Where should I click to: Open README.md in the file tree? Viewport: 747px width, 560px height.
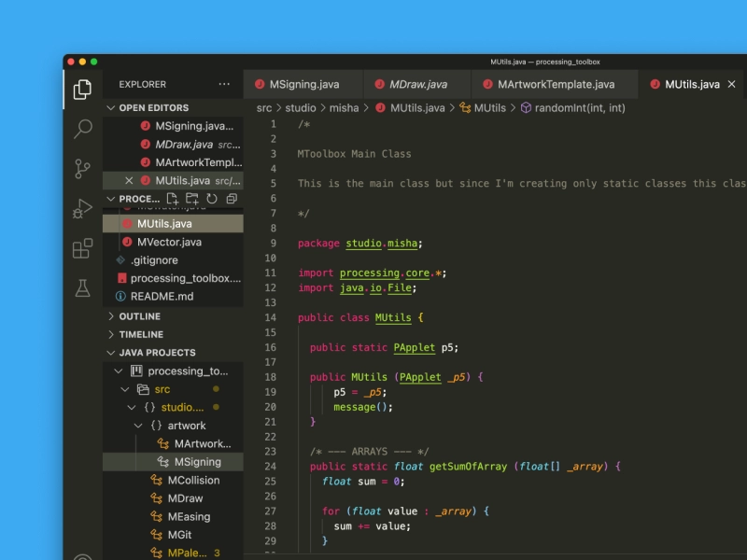173,296
